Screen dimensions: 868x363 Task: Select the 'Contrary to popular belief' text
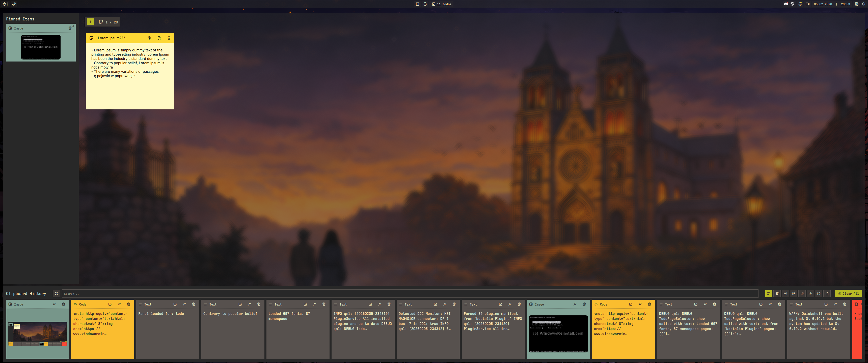[x=230, y=314]
